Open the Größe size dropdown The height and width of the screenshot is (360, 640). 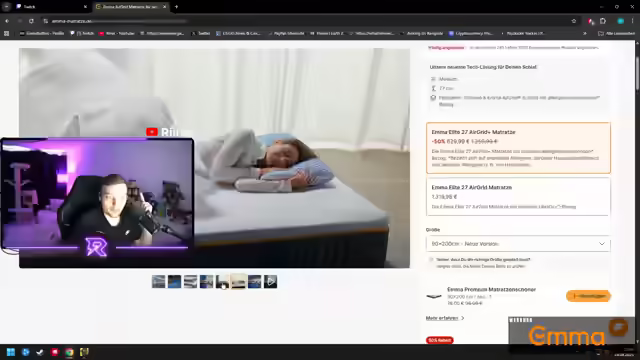click(518, 244)
